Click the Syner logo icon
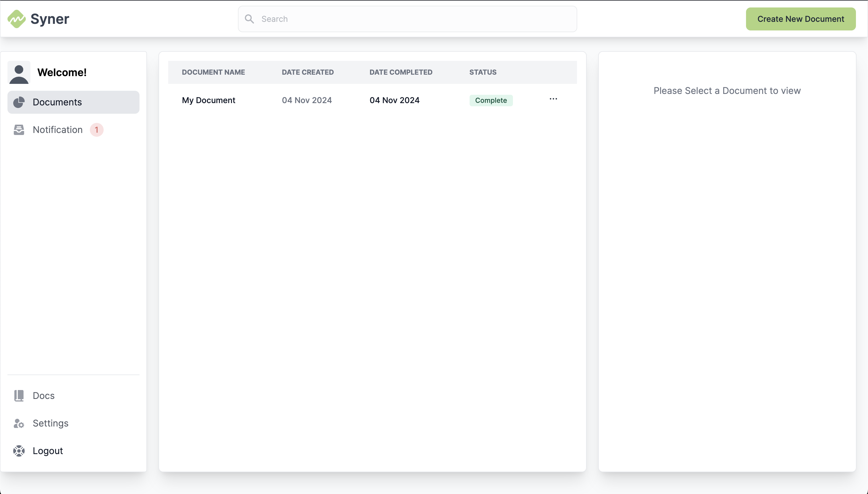Image resolution: width=868 pixels, height=494 pixels. pyautogui.click(x=16, y=19)
